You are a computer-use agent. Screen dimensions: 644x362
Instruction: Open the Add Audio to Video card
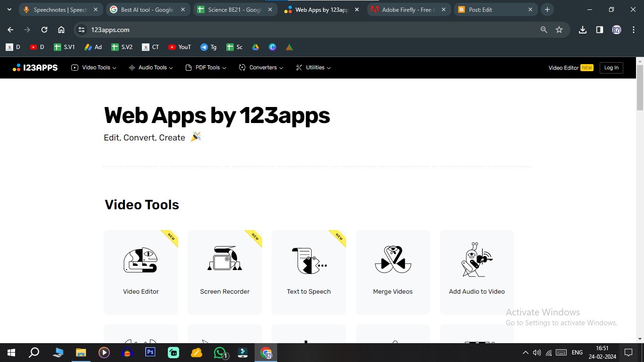coord(477,272)
